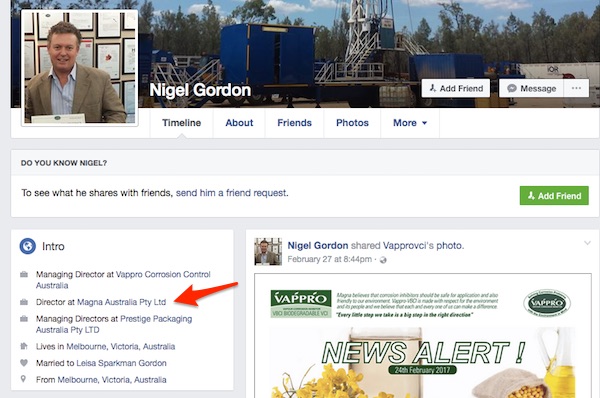
Task: Open the Magna Australia Pty Ltd link
Action: [x=122, y=302]
